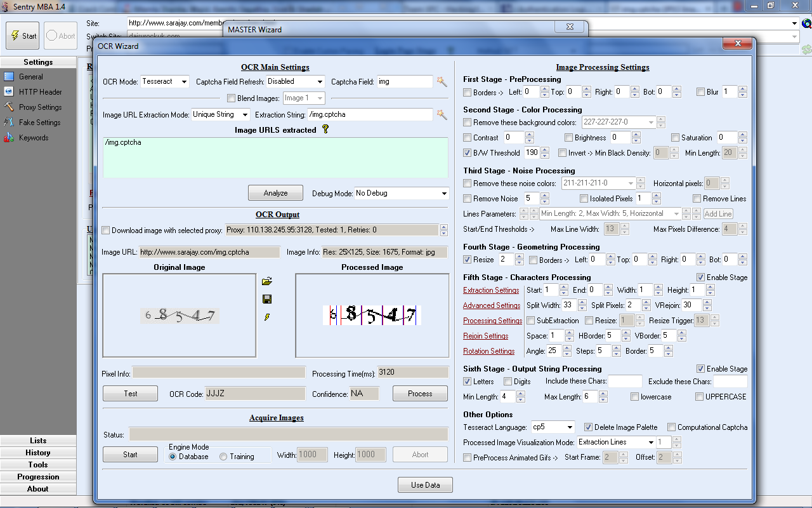Check Remove these background colors
812x508 pixels.
click(468, 123)
